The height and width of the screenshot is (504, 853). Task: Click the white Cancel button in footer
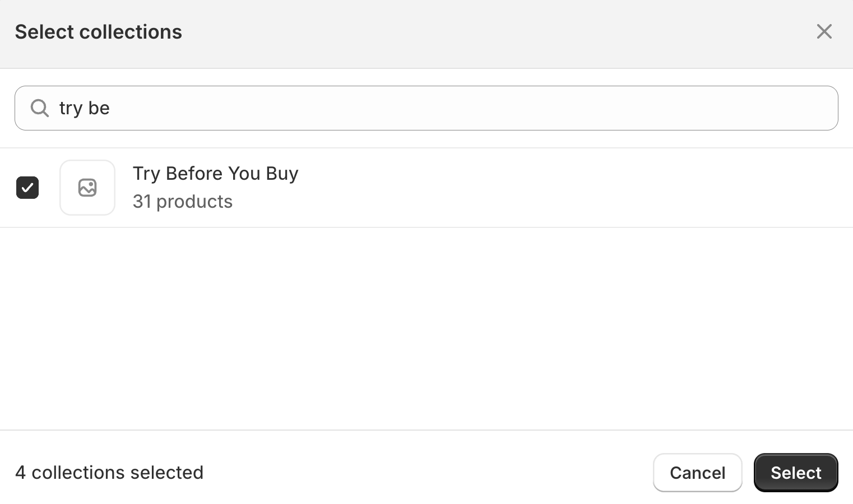pos(697,473)
